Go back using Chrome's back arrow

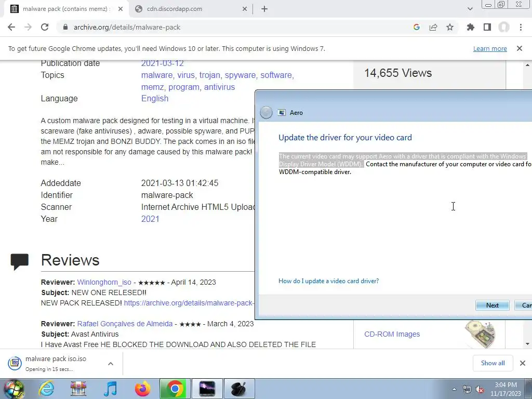(x=11, y=27)
